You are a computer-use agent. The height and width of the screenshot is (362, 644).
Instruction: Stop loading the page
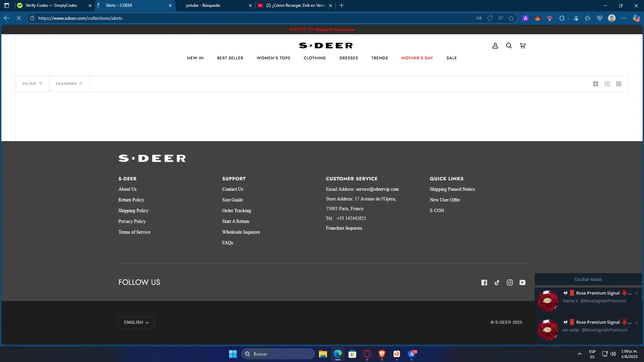point(18,18)
